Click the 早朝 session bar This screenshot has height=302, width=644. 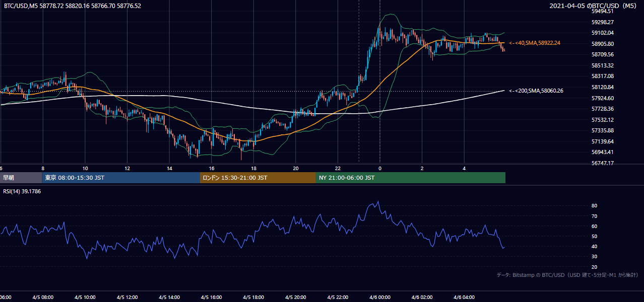coord(21,178)
